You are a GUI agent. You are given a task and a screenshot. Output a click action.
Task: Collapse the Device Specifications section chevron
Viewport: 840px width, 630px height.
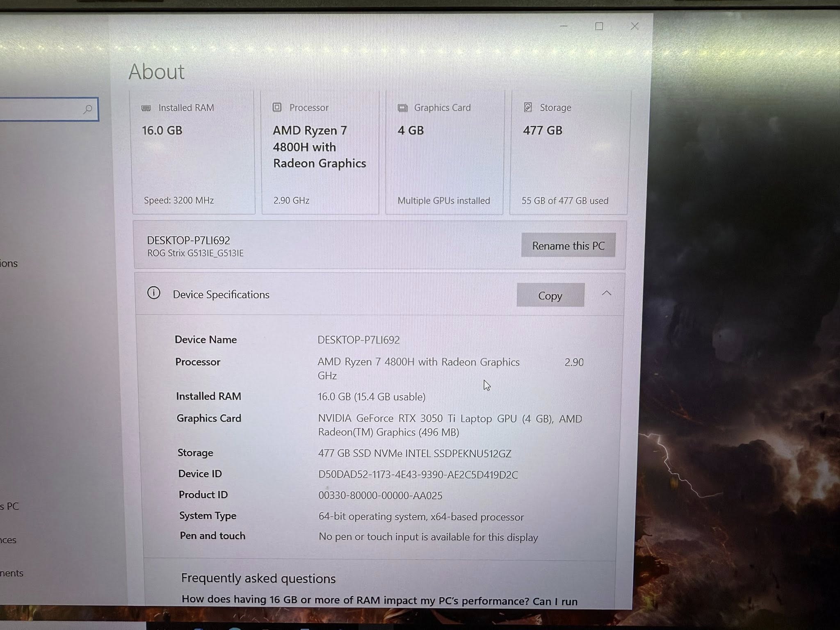tap(607, 293)
